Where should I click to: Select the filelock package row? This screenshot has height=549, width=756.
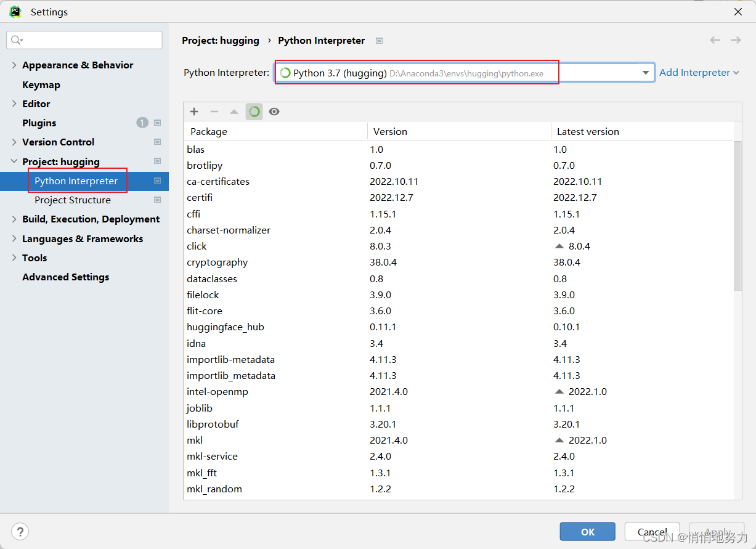[459, 295]
